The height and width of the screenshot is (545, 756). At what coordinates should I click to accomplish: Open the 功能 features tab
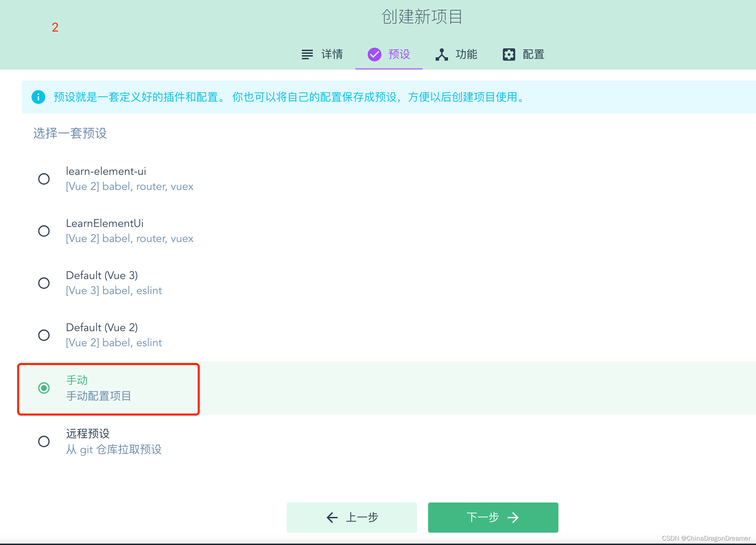[x=456, y=54]
